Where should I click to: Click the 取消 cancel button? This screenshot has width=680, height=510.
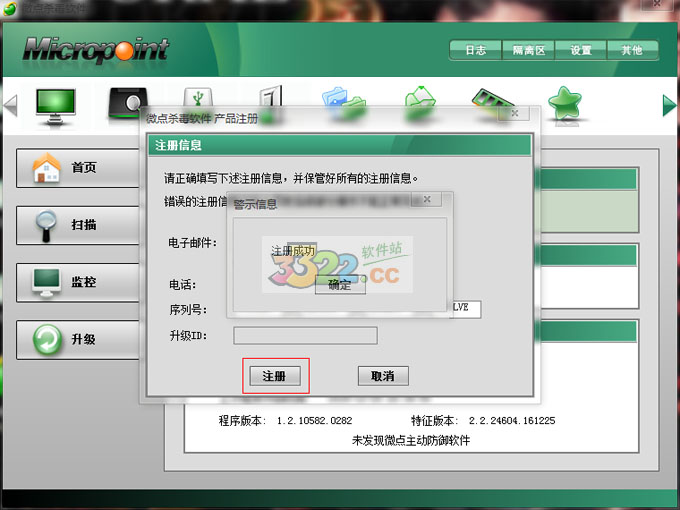coord(383,376)
